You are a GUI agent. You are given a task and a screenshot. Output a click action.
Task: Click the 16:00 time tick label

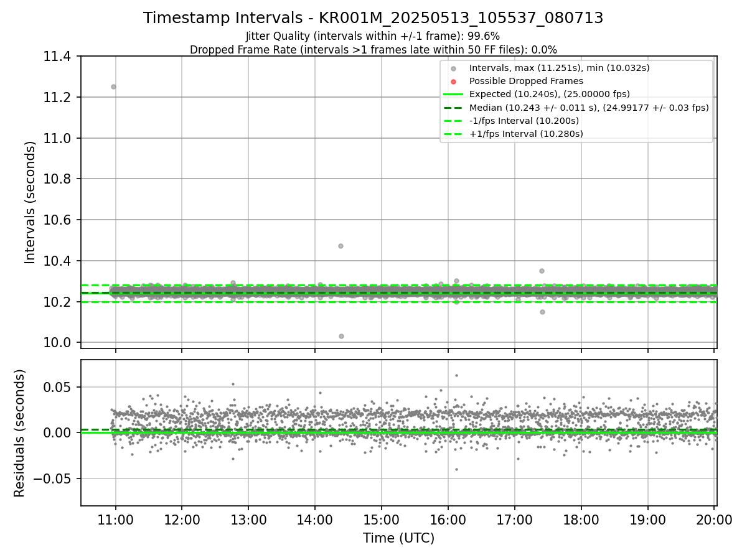[x=448, y=520]
